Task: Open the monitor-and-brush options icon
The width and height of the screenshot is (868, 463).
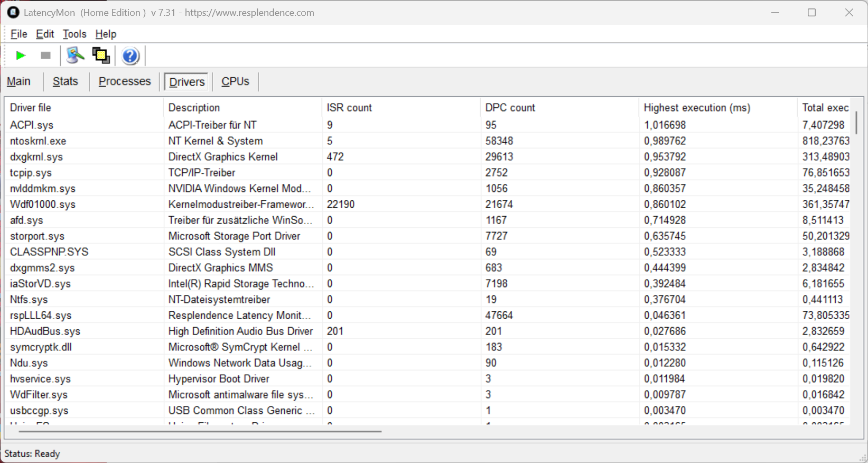Action: 75,55
